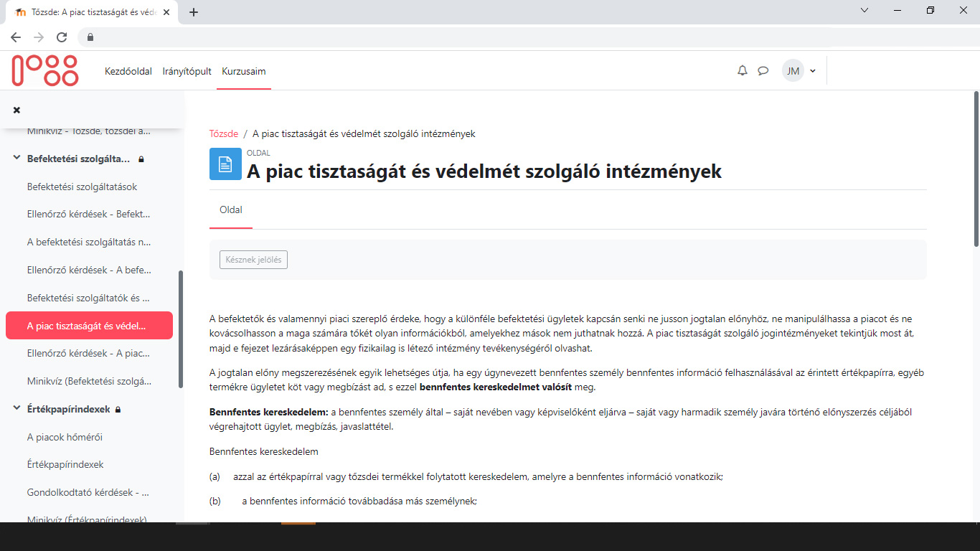Screen dimensions: 980x551
Task: Click the site security padlock in address bar
Action: (x=90, y=37)
